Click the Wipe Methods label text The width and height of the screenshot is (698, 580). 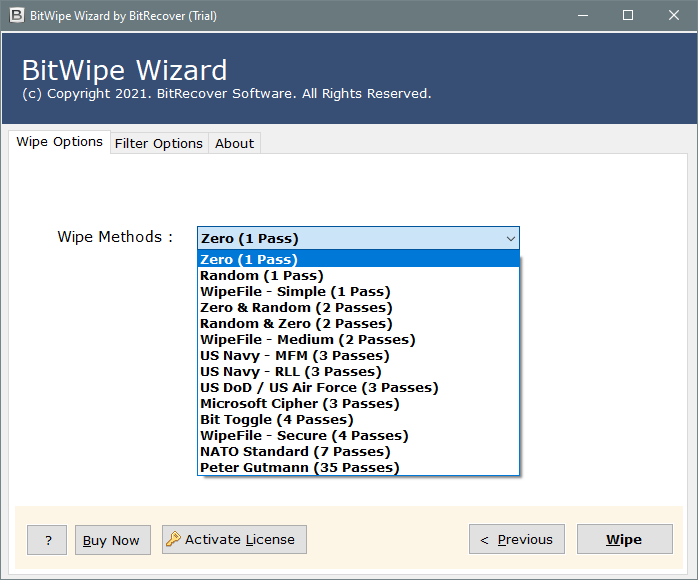click(115, 237)
